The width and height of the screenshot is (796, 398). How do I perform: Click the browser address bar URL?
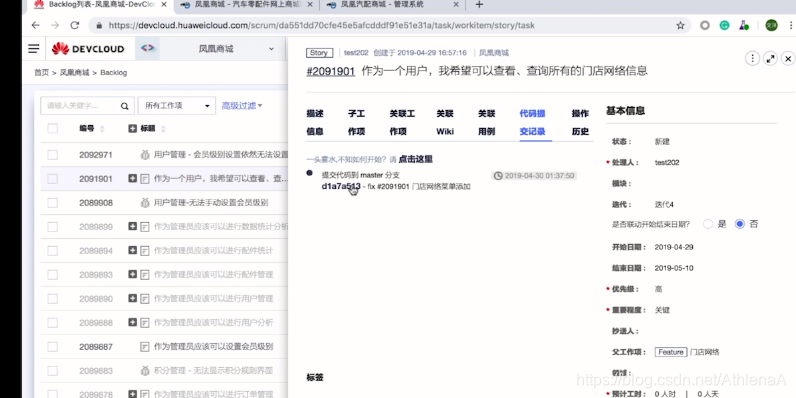pos(321,25)
